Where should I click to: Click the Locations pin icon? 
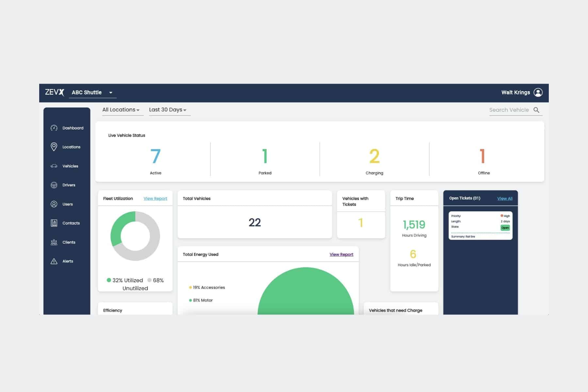point(54,147)
